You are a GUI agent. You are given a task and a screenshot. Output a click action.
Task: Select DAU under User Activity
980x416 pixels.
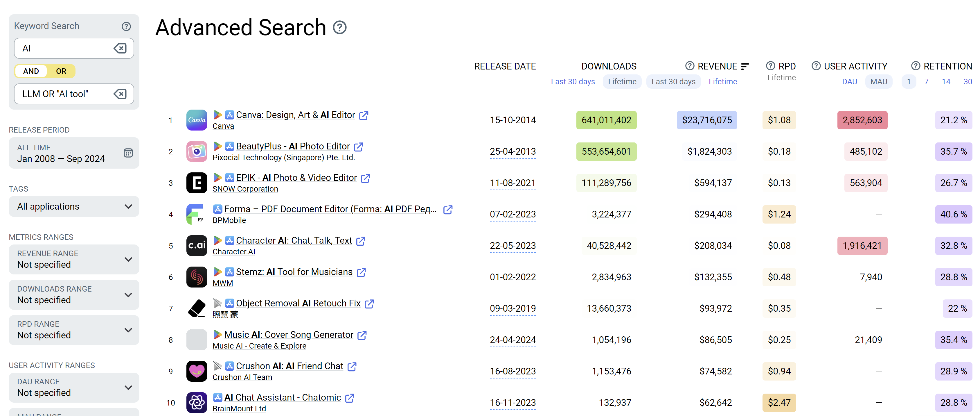850,81
